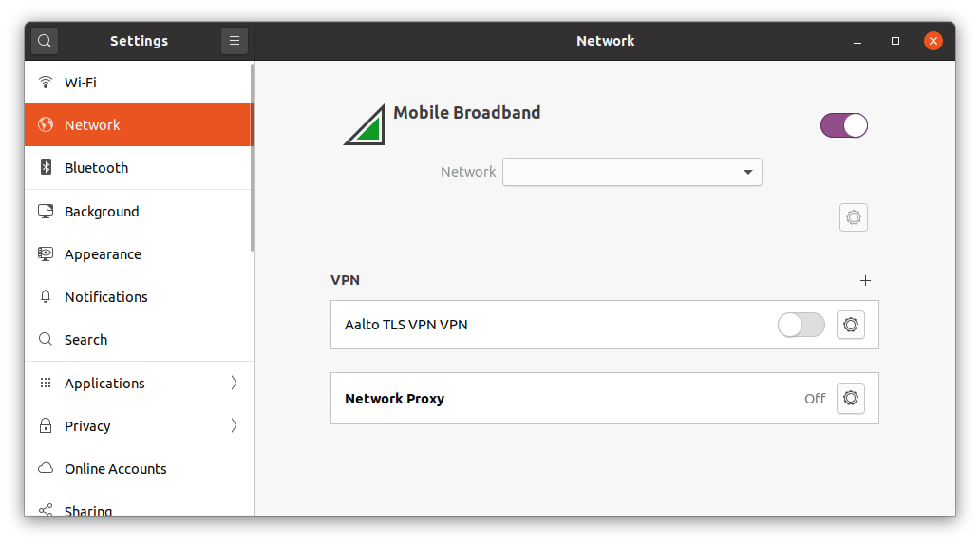This screenshot has width=980, height=544.
Task: Open Network Proxy gear settings
Action: (851, 399)
